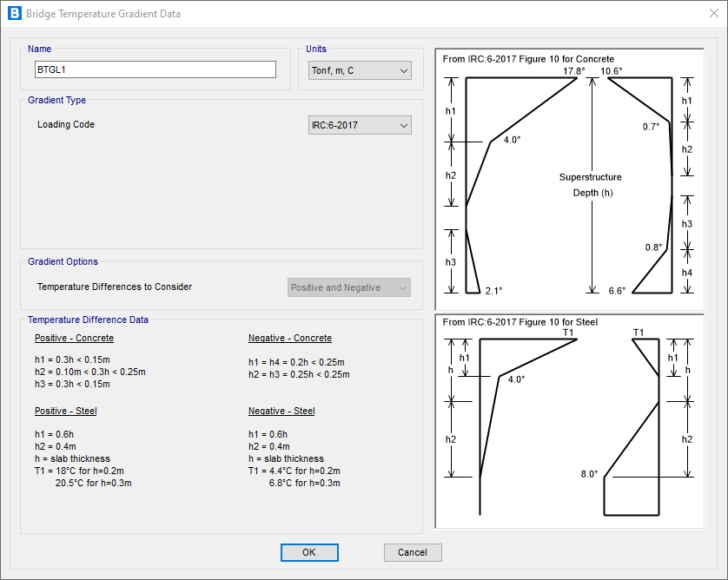Click the Loading Code label
Image resolution: width=728 pixels, height=580 pixels.
coord(66,125)
